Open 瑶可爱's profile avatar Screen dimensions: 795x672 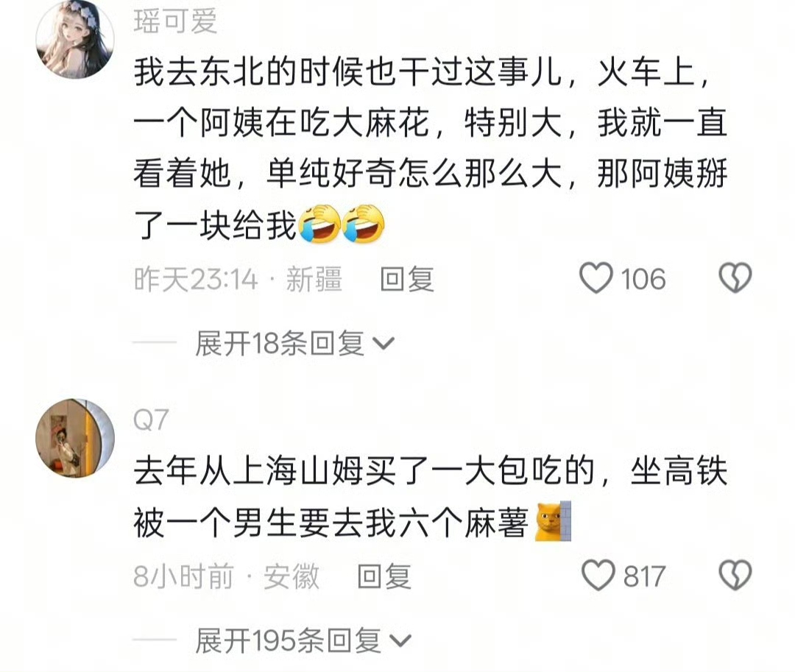point(75,40)
